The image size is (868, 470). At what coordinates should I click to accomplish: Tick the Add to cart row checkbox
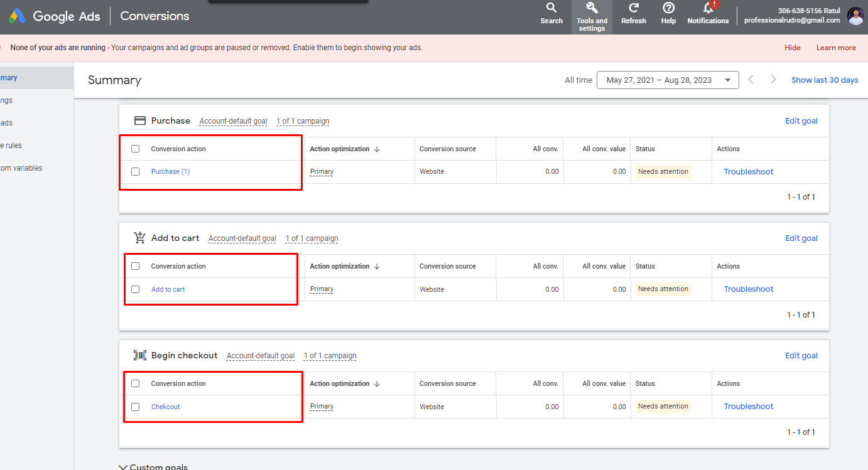tap(135, 289)
